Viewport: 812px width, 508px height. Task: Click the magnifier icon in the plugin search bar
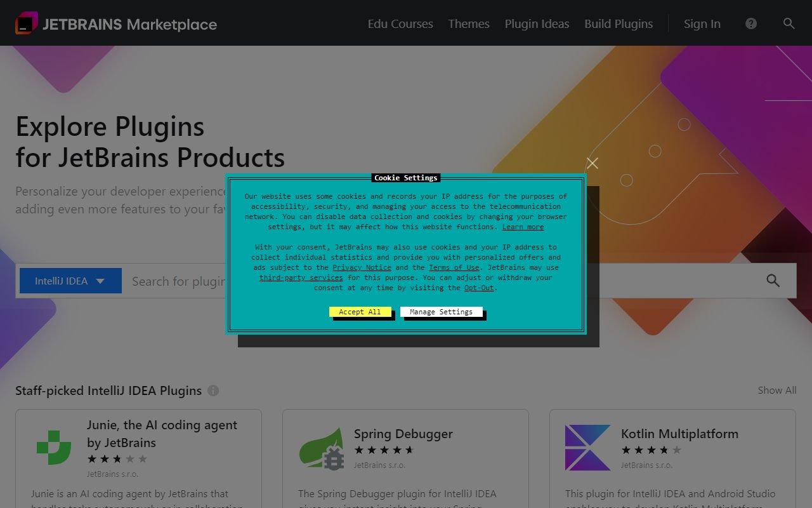tap(773, 280)
